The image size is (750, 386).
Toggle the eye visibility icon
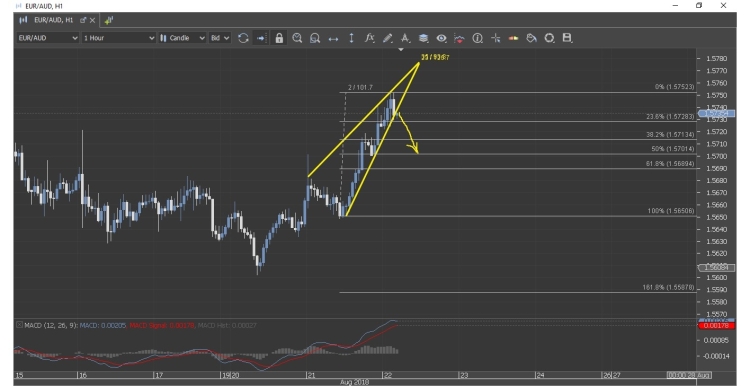pyautogui.click(x=441, y=38)
